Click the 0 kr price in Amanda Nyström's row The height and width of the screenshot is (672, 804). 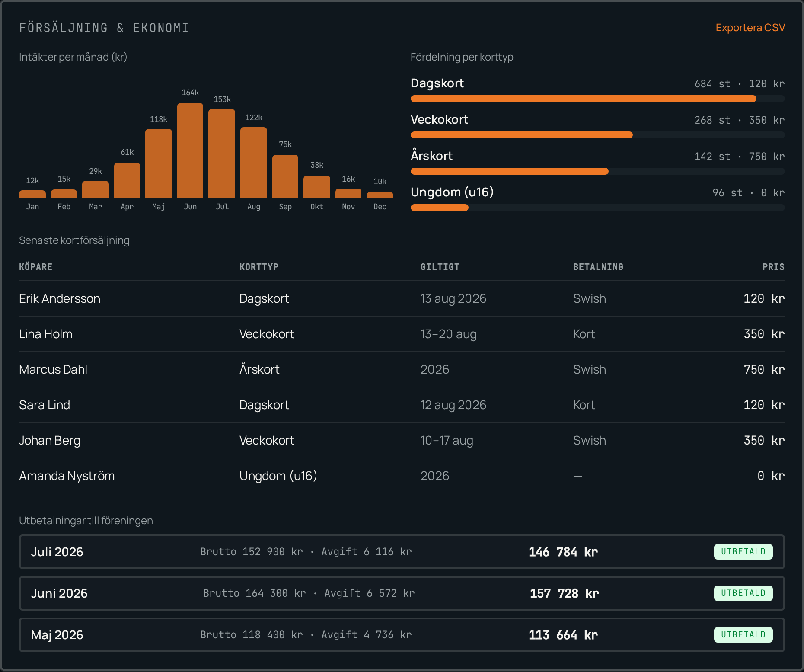(771, 476)
